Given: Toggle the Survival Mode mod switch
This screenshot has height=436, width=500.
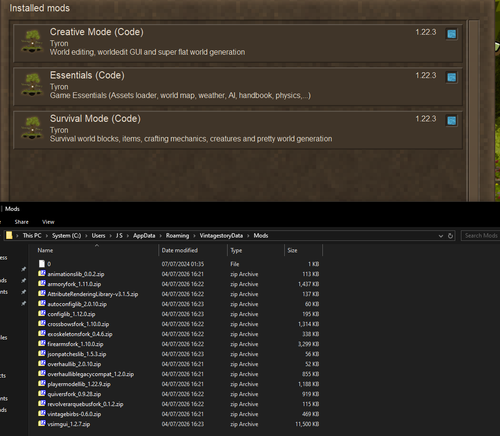Looking at the screenshot, I should click(452, 121).
